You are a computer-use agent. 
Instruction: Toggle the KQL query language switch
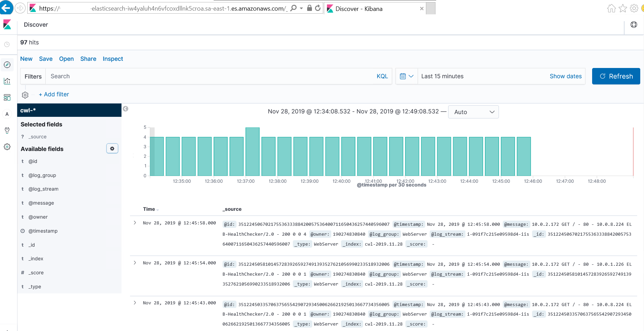pos(382,77)
